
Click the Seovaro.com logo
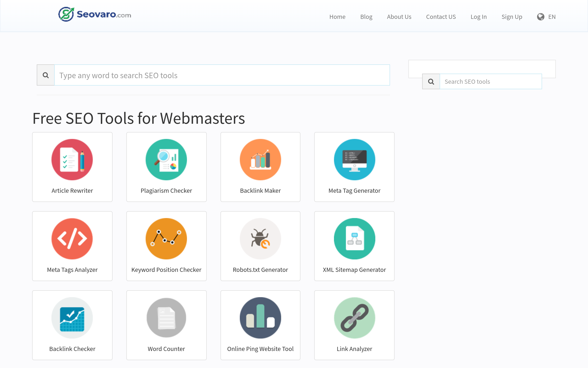click(95, 14)
